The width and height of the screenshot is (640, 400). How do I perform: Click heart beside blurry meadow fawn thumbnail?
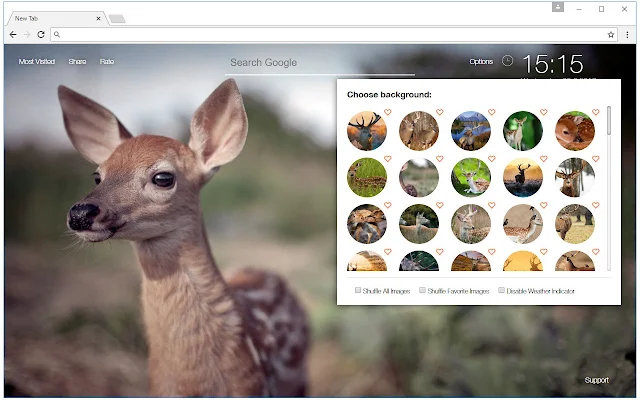[x=440, y=158]
